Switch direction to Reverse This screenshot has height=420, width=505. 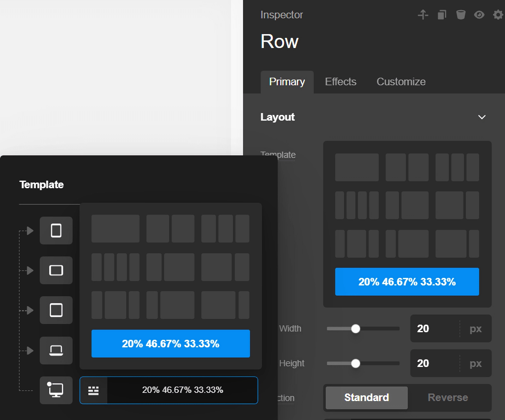[x=448, y=398]
